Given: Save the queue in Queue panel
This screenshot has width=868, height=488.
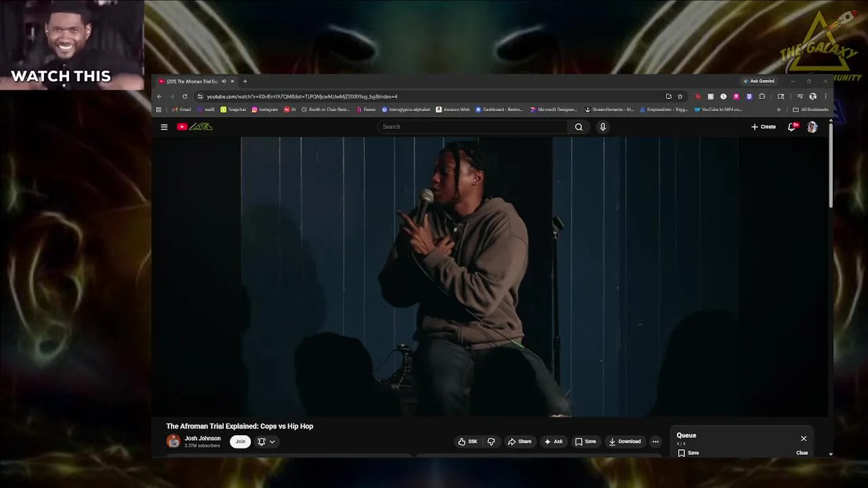Looking at the screenshot, I should [688, 453].
